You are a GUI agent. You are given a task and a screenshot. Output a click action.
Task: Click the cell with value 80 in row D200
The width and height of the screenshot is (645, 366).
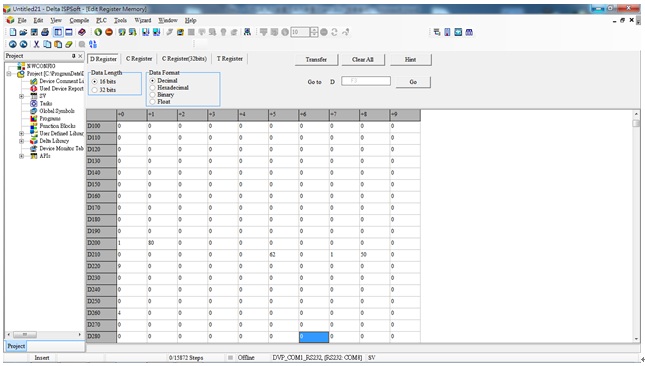(x=162, y=243)
